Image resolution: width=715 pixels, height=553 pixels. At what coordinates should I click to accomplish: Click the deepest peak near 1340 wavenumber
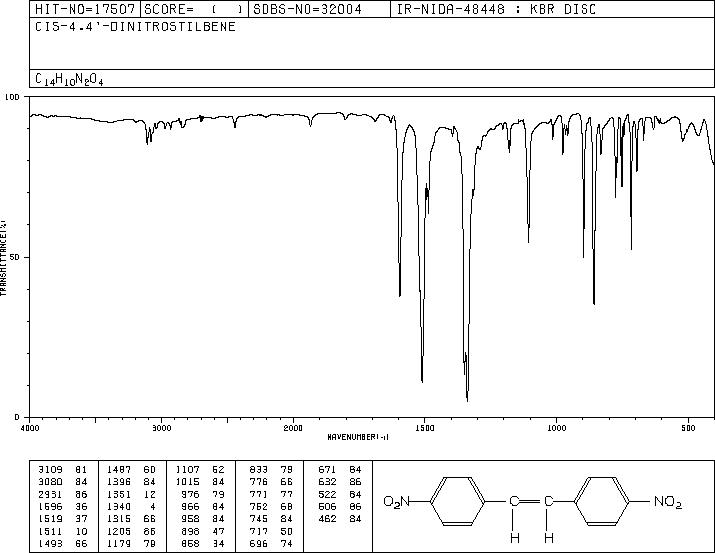(x=467, y=400)
